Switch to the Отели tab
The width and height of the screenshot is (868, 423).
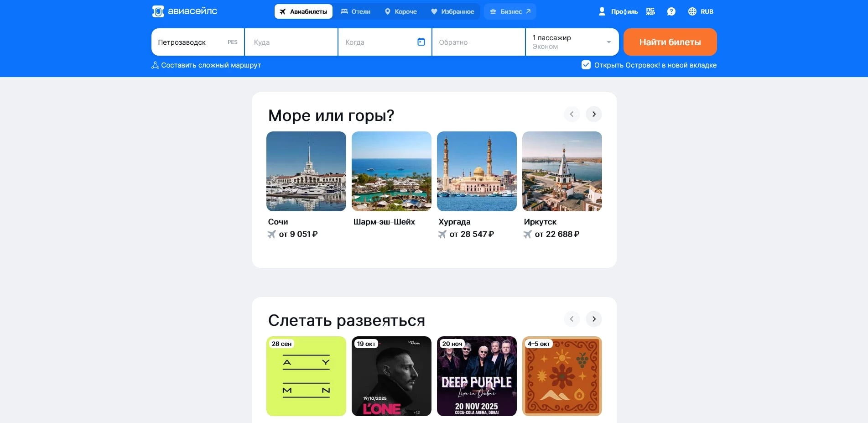(356, 11)
